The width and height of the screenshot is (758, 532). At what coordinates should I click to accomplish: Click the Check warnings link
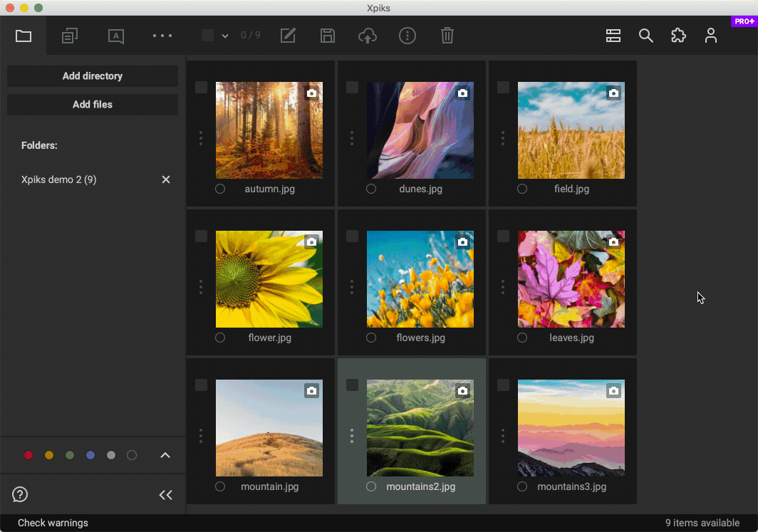(52, 522)
